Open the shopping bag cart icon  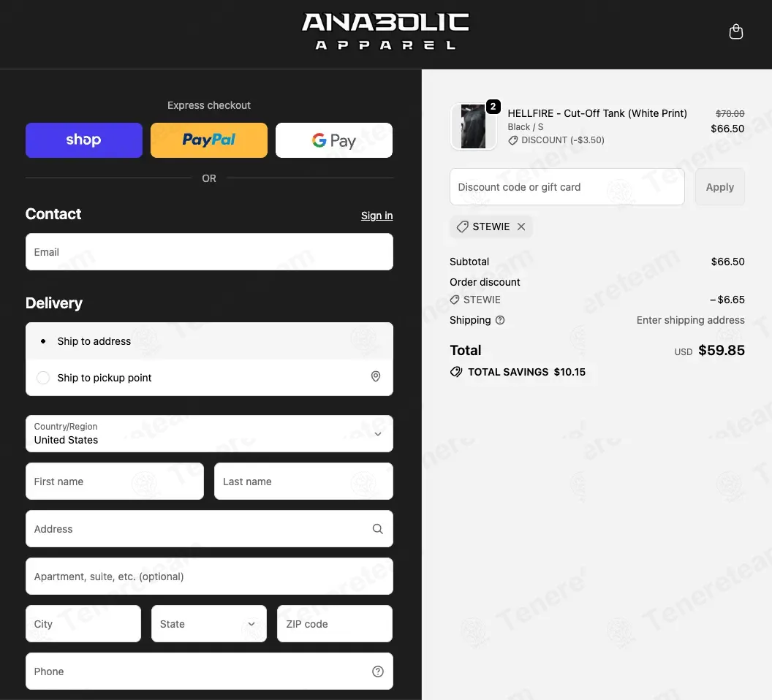click(x=735, y=32)
